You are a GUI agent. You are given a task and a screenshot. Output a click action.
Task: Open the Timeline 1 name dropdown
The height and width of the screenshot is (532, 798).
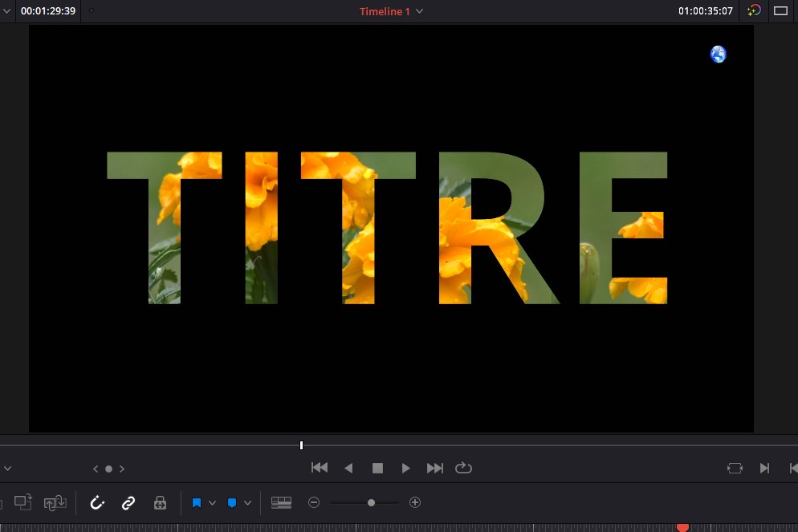(419, 11)
